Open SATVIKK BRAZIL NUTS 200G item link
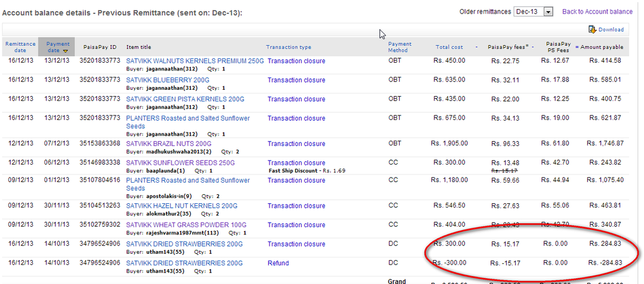 pyautogui.click(x=168, y=144)
